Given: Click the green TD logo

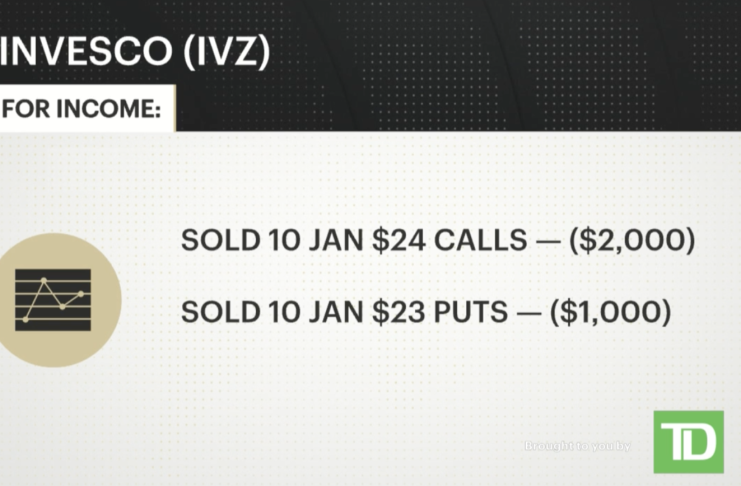Looking at the screenshot, I should pyautogui.click(x=688, y=441).
